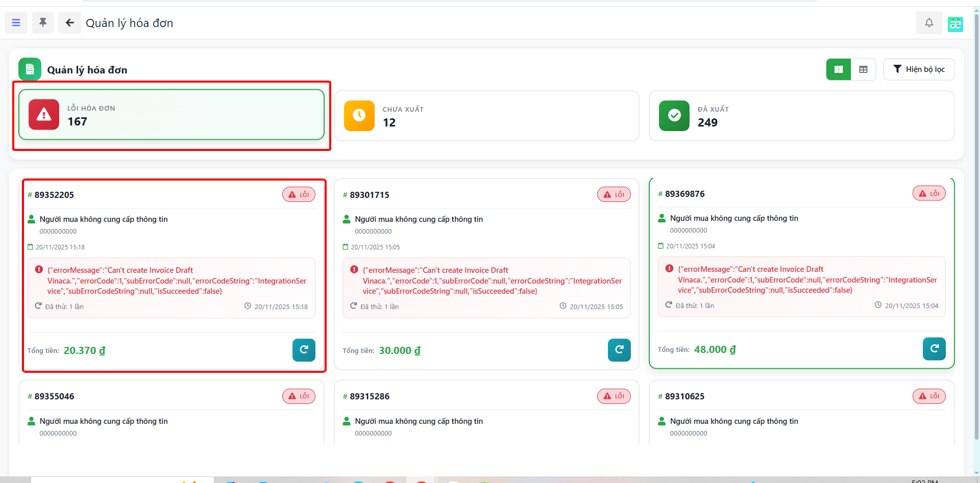Go back using the left arrow
The width and height of the screenshot is (980, 483).
[x=69, y=23]
